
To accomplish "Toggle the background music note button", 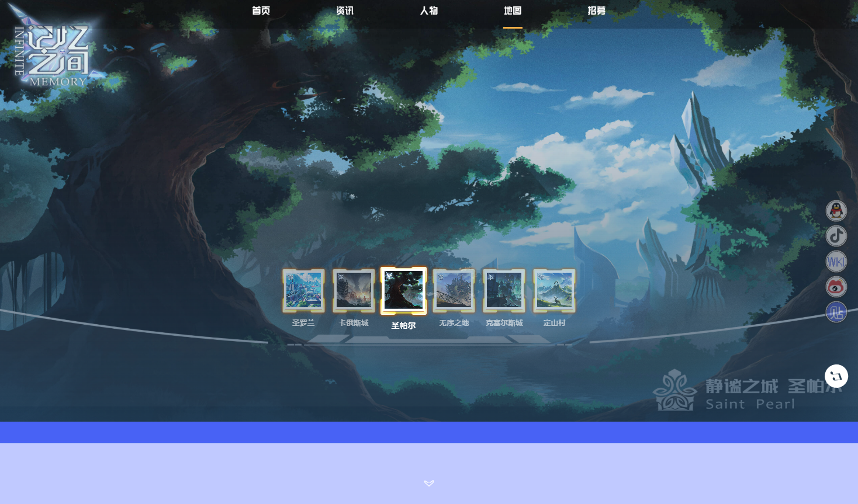I will (836, 376).
